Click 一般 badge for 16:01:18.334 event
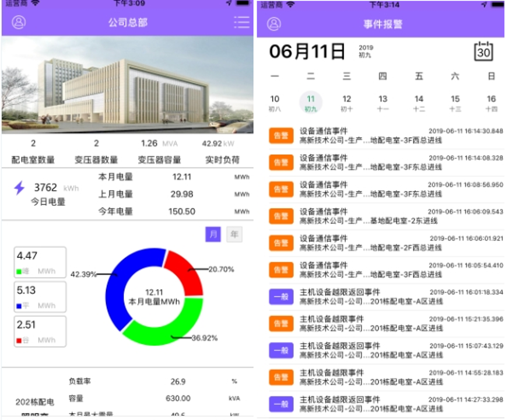Screen dimensions: 505x420 coord(281,296)
